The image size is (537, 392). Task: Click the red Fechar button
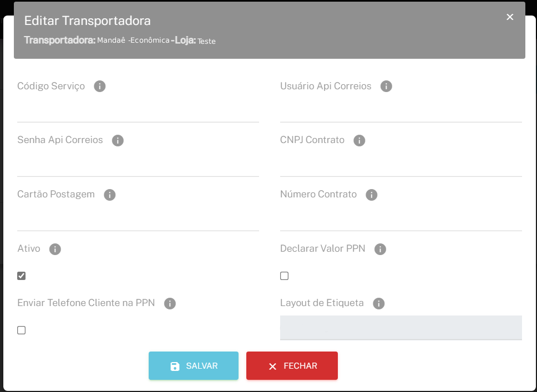click(292, 366)
